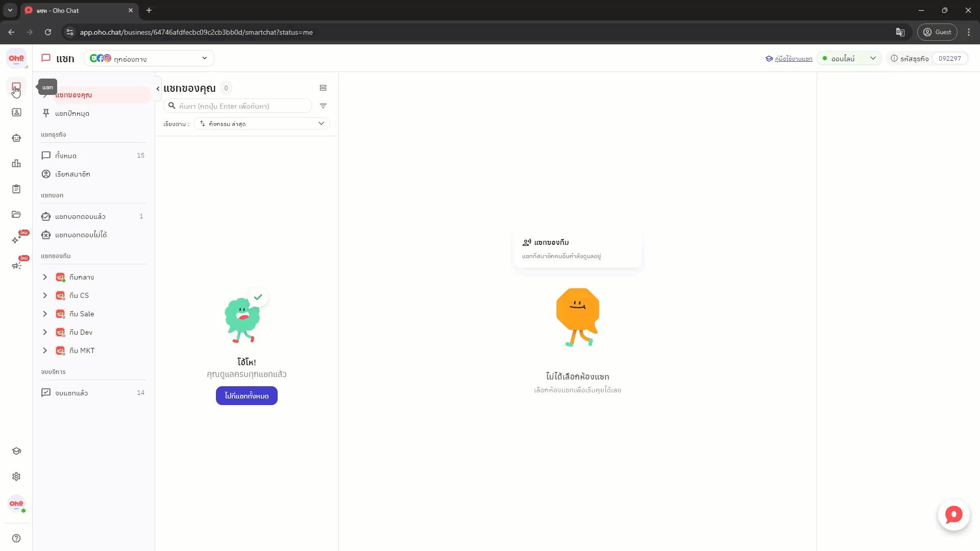Select เรียกสมาชิก menu item
The height and width of the screenshot is (551, 980).
pos(94,174)
